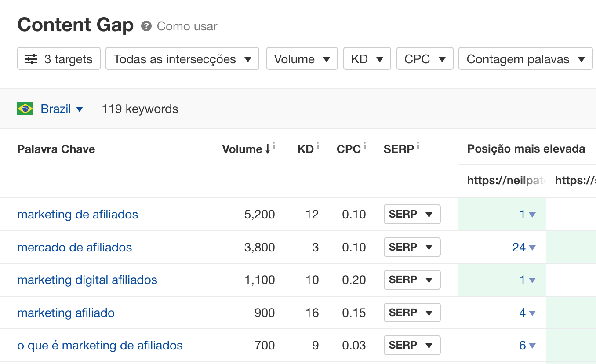Click the KD column info icon

point(317,146)
